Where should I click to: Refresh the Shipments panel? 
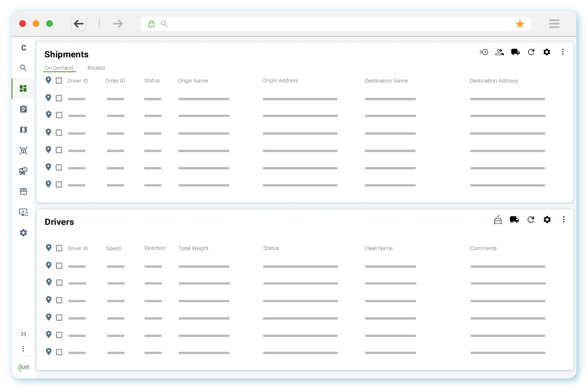[x=531, y=52]
